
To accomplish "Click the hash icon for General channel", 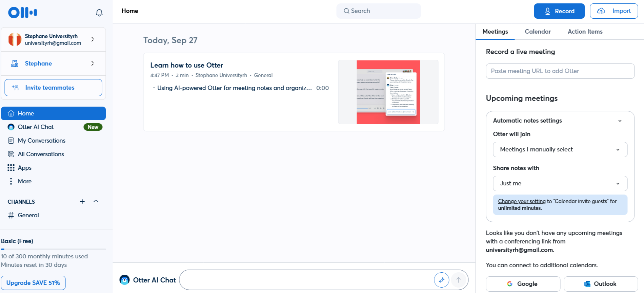I will [11, 215].
